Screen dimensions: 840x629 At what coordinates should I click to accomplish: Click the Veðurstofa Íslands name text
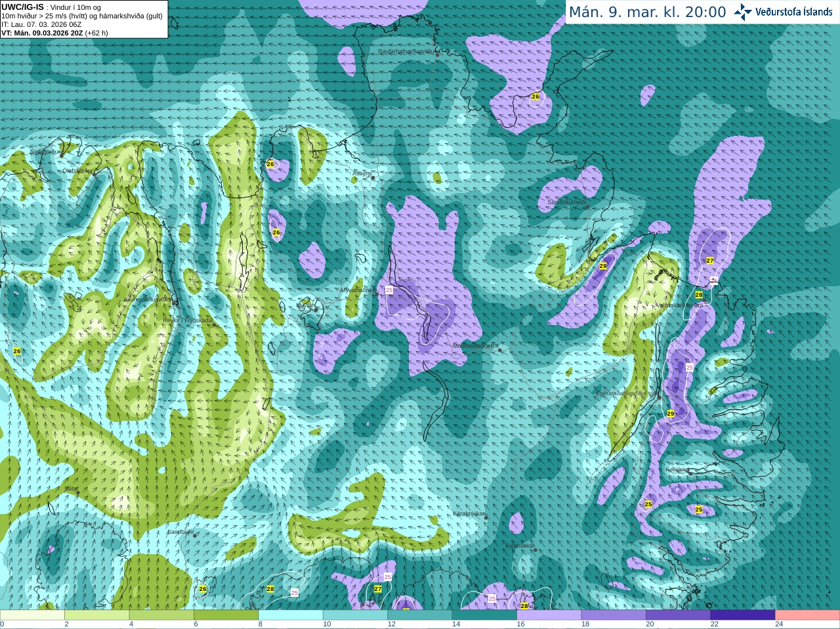(794, 12)
